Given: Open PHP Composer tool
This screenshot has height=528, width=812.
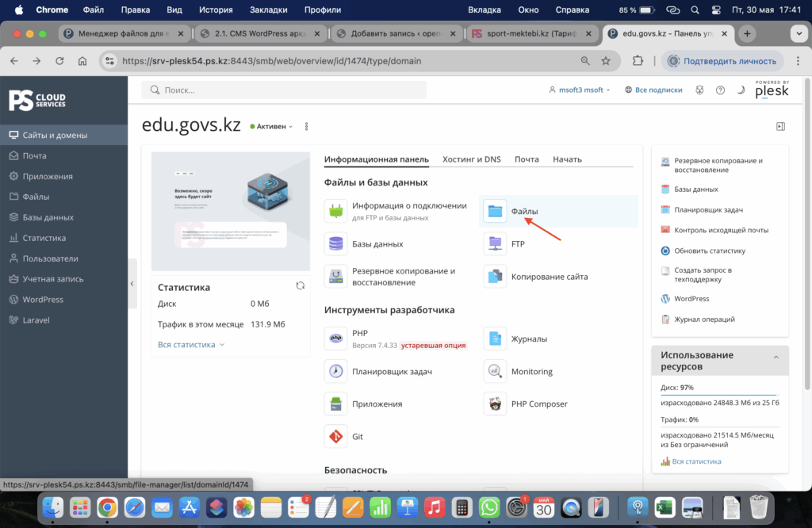Looking at the screenshot, I should (x=496, y=404).
